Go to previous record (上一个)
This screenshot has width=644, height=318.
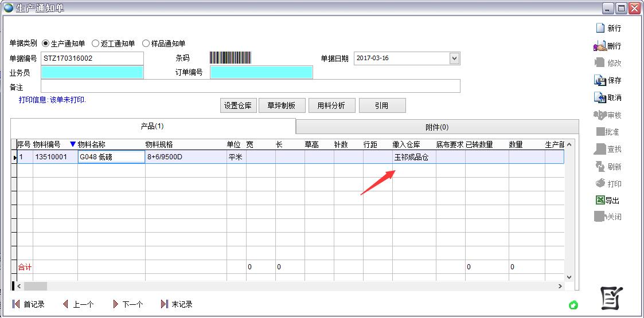pos(66,304)
